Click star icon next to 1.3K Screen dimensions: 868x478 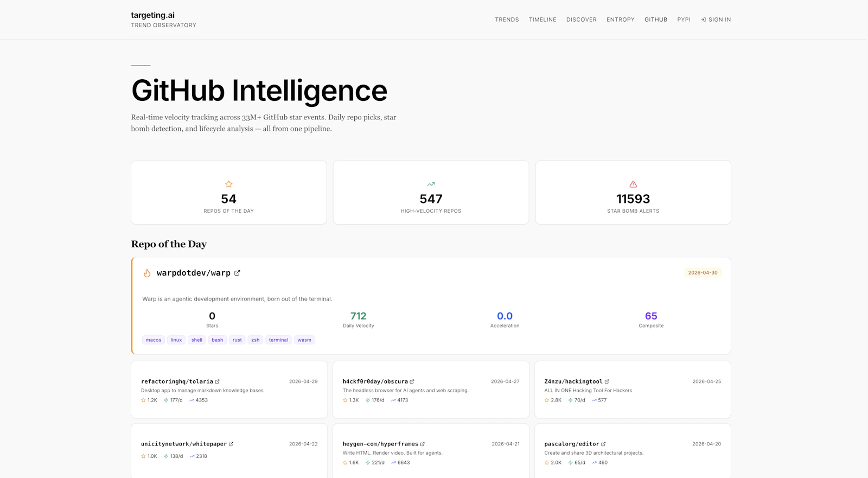[x=345, y=400]
